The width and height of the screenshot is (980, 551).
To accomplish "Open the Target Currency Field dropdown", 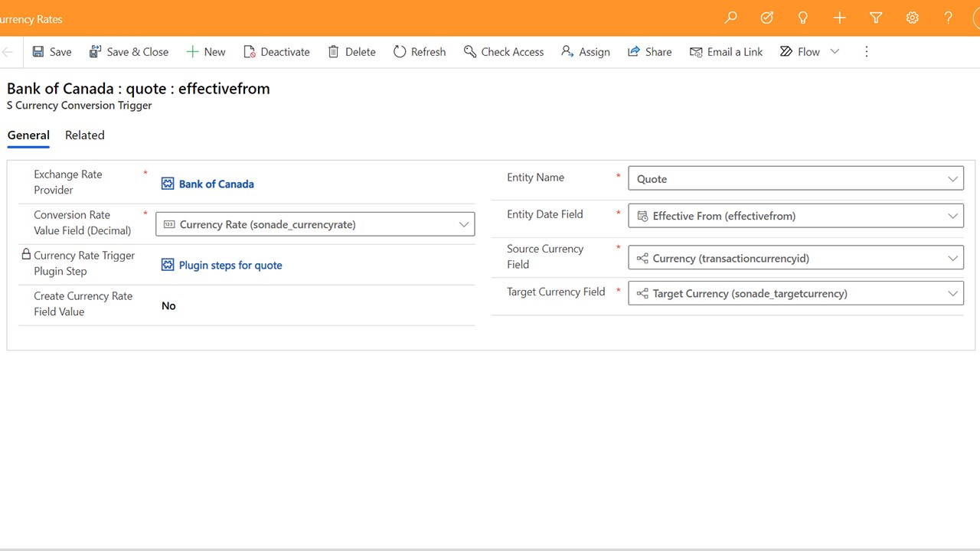I will (795, 293).
